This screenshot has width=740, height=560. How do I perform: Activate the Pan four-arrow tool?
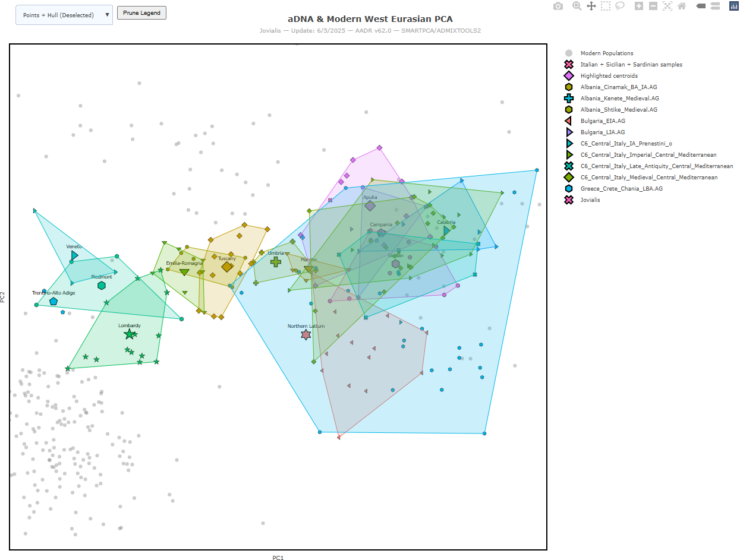(x=591, y=6)
